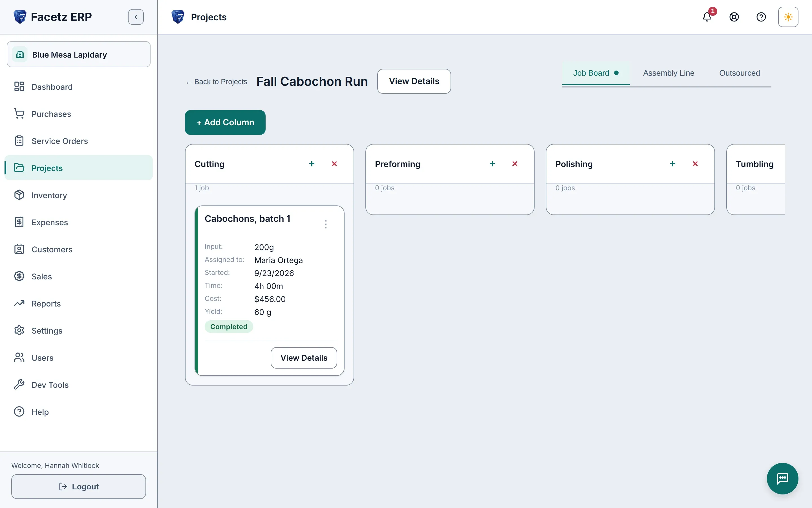Delete the Cutting column with the X
Screen dimensions: 812x508
334,164
